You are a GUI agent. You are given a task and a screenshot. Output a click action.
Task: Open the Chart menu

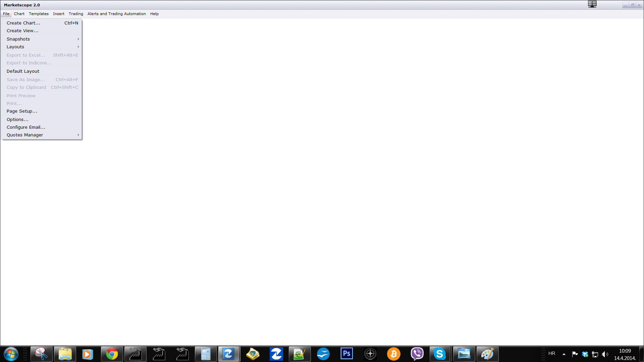[x=19, y=14]
